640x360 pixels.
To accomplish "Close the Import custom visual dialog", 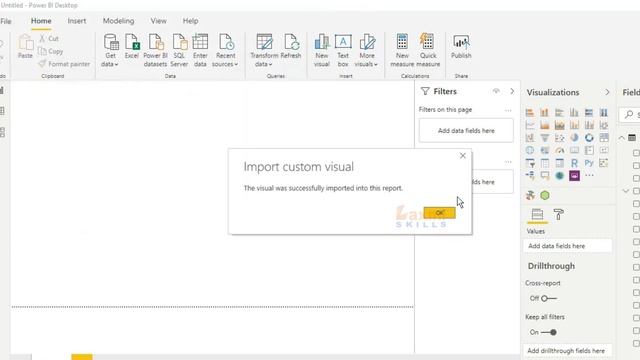I will (462, 156).
